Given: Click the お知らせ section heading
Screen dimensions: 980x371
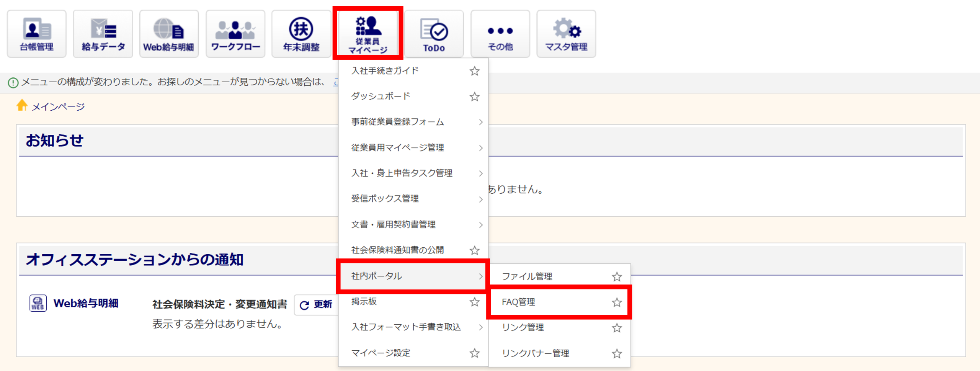Looking at the screenshot, I should click(54, 141).
